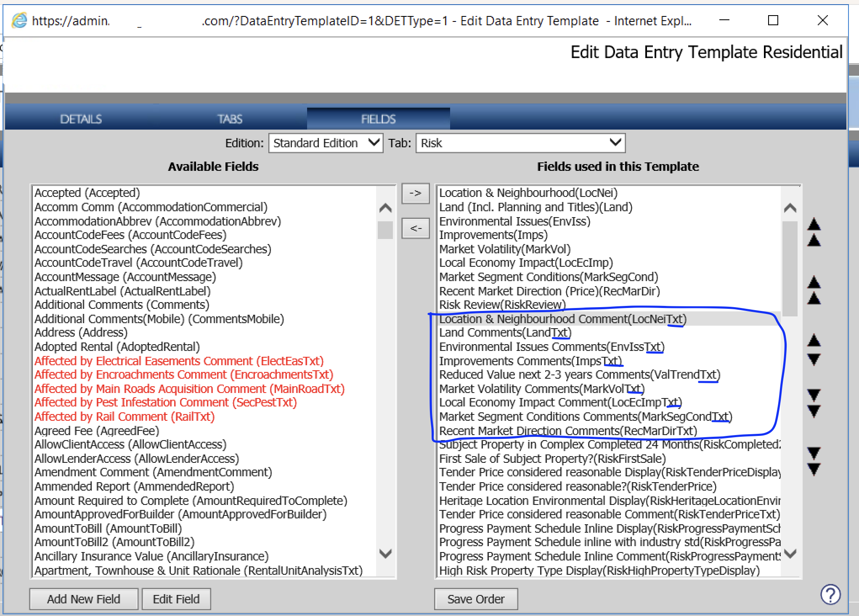Select 'Agreed Fee (AgreedFee)' field

click(x=97, y=431)
